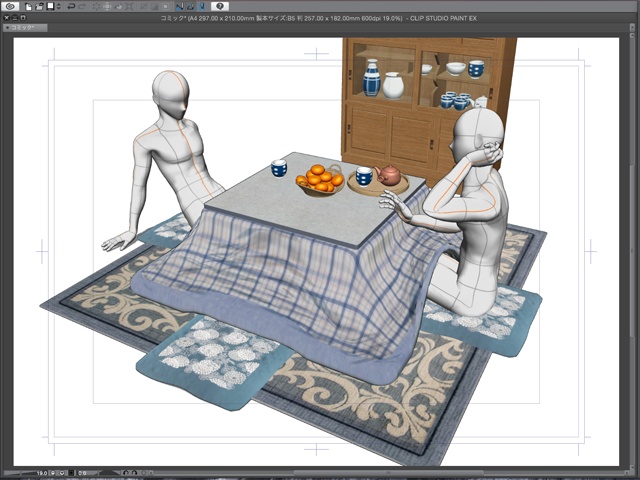Click the zoom slider in status bar
This screenshot has height=480, width=640.
pos(18,473)
